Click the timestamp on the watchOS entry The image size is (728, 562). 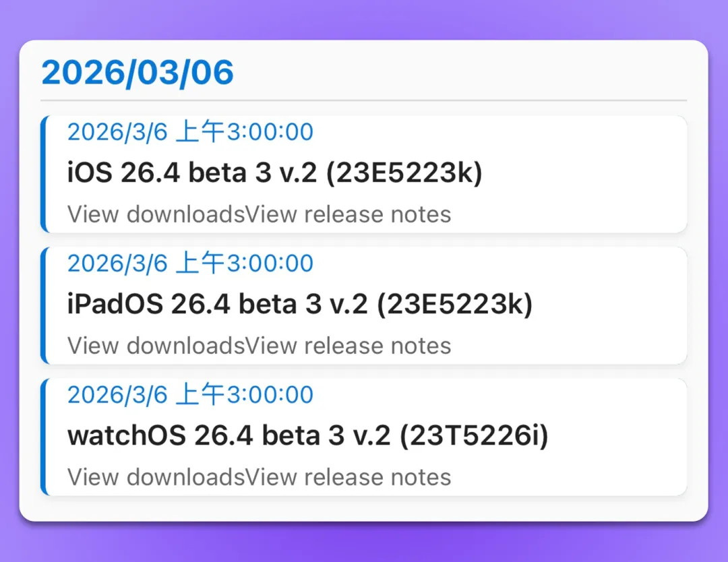click(190, 395)
